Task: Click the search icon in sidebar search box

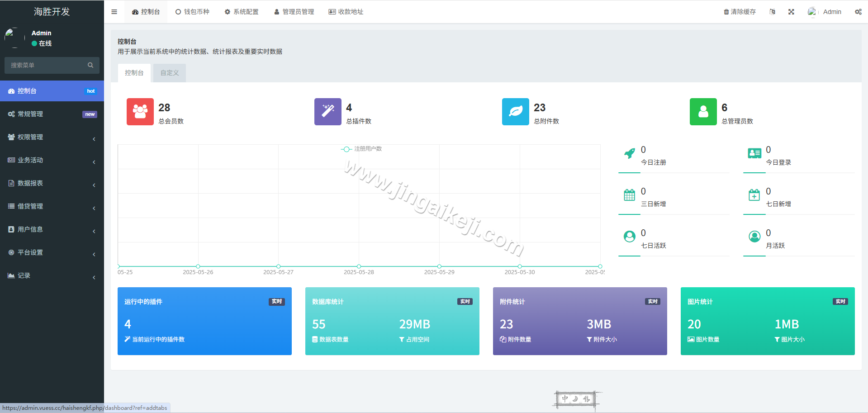Action: point(90,65)
